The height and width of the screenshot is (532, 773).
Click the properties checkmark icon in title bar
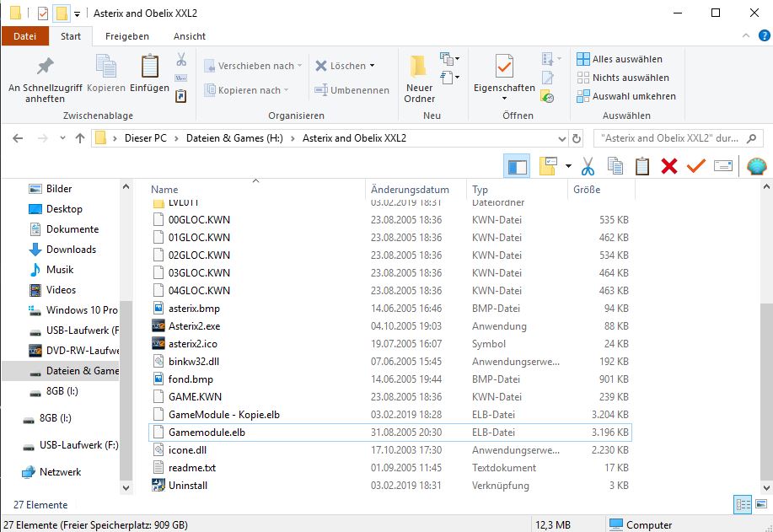click(x=43, y=13)
